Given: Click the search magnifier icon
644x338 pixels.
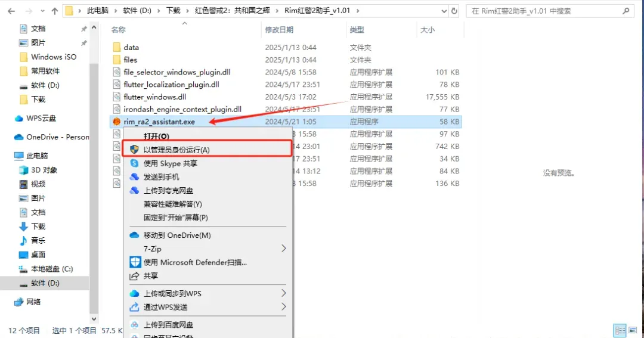Looking at the screenshot, I should (x=626, y=11).
